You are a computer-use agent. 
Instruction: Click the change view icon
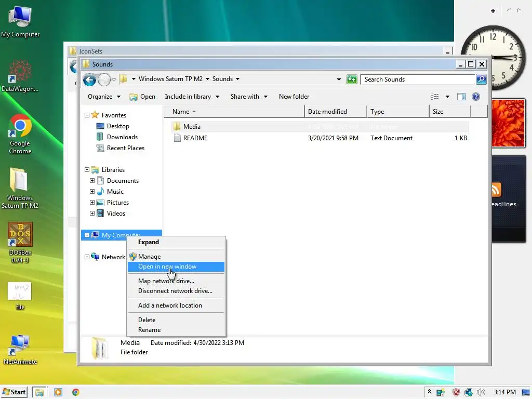coord(435,97)
